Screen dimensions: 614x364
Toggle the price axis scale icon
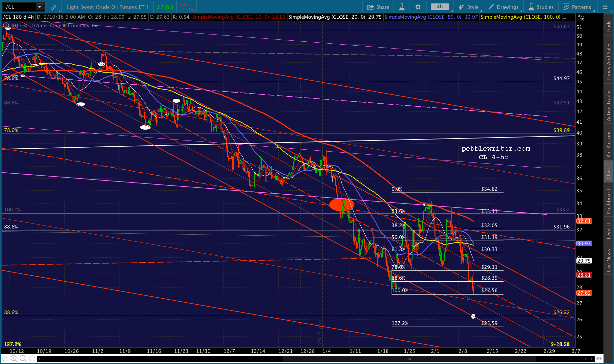[x=581, y=17]
